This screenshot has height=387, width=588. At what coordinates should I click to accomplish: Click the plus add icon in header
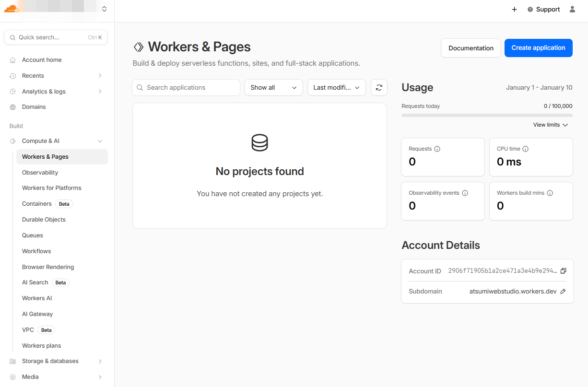(514, 10)
